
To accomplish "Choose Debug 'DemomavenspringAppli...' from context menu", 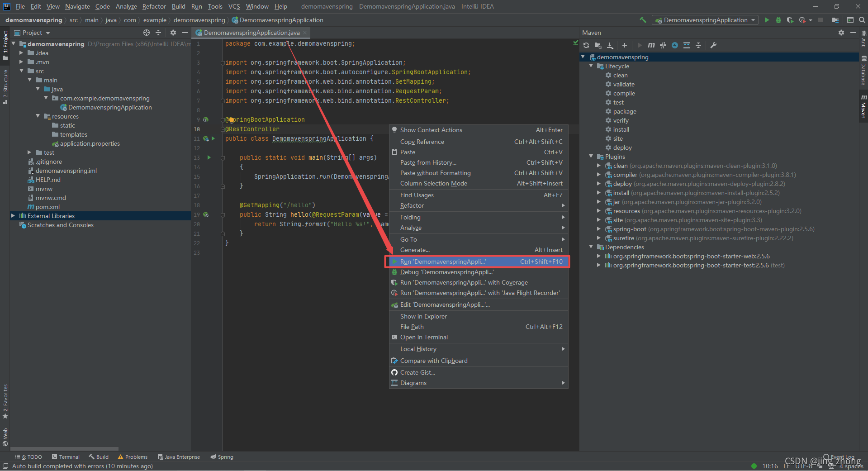I will (479, 272).
